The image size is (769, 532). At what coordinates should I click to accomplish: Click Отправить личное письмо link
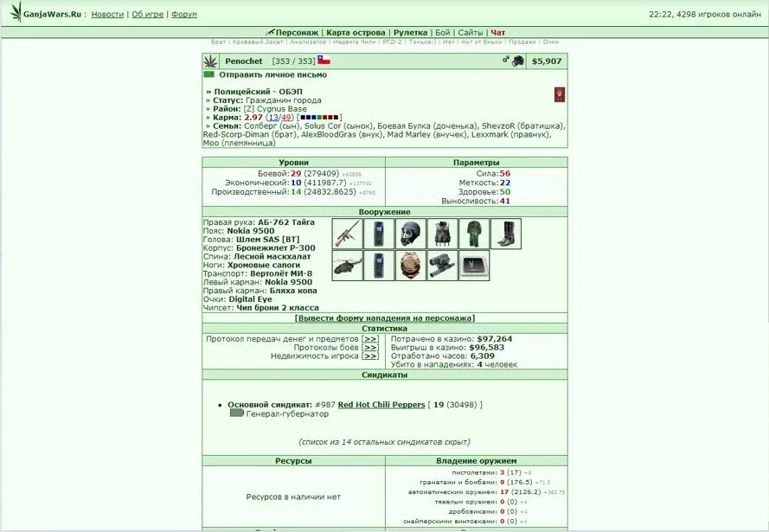point(272,75)
